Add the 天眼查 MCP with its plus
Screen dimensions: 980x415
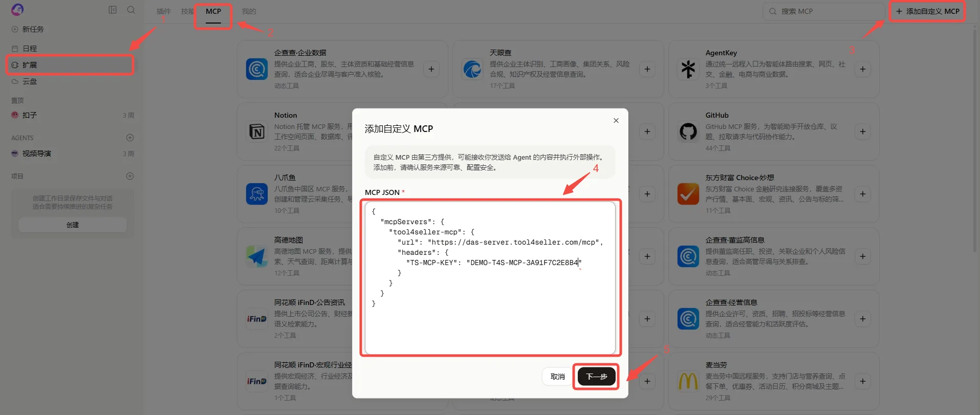coord(647,69)
